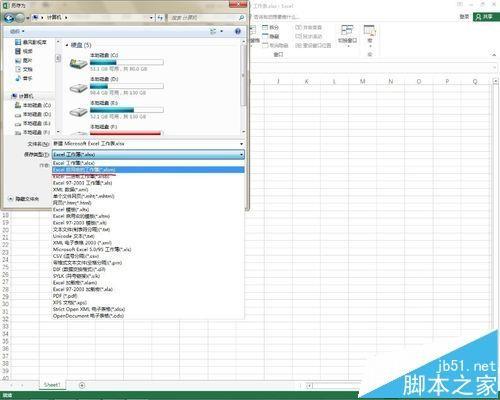500x400 pixels.
Task: Click the Share (共享) button in Excel
Action: click(x=485, y=17)
